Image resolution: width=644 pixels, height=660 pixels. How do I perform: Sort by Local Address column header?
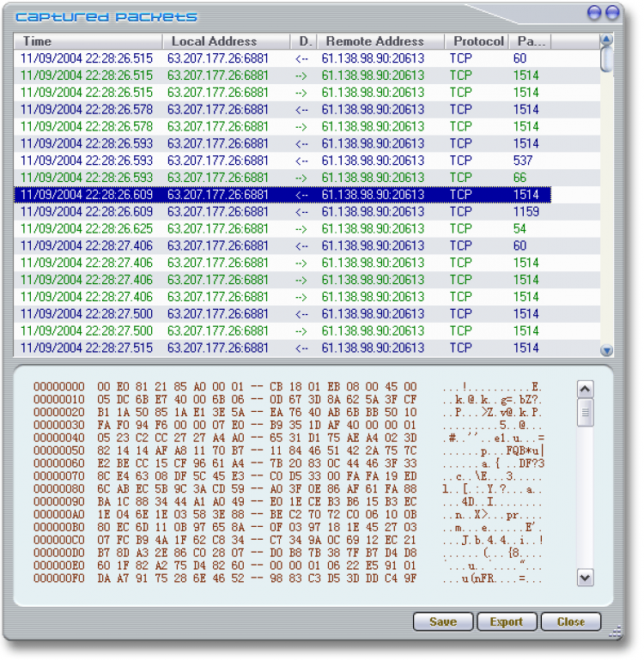[226, 41]
